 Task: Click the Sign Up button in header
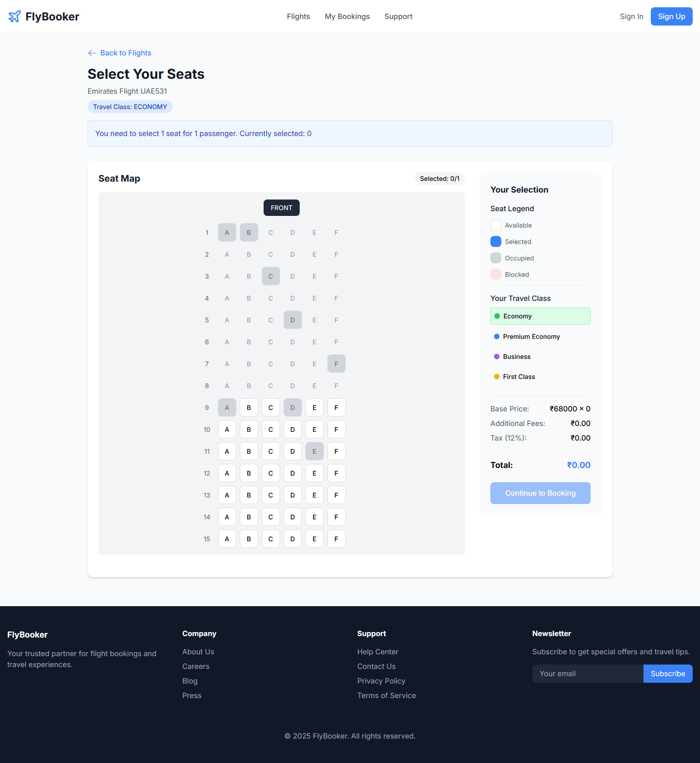[671, 16]
